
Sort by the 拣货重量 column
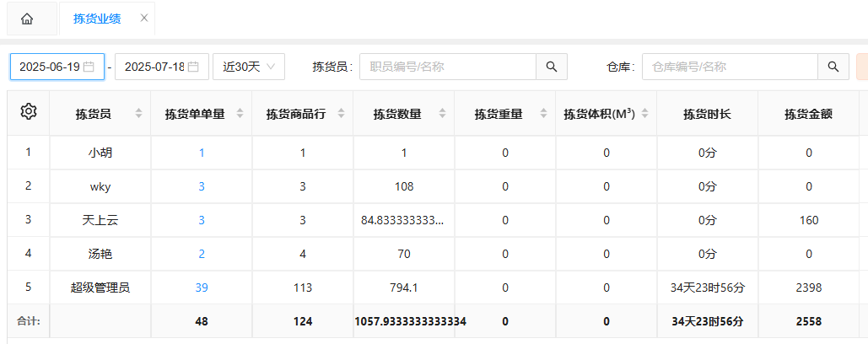pos(543,114)
